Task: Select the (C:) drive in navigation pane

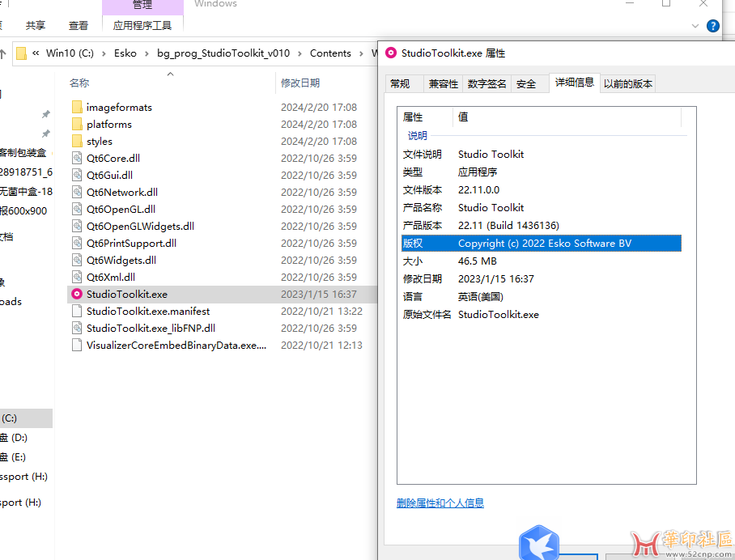Action: tap(26, 418)
